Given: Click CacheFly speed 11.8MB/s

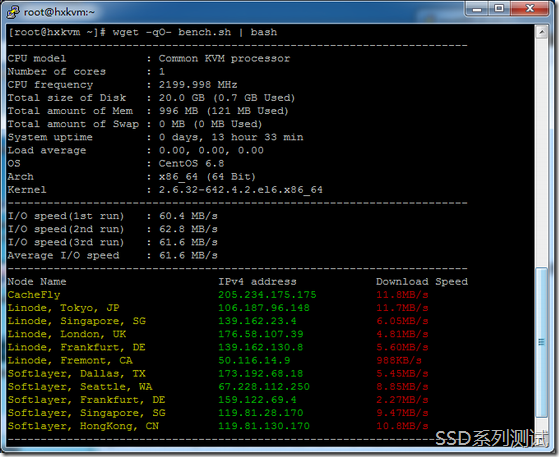Looking at the screenshot, I should [x=402, y=295].
